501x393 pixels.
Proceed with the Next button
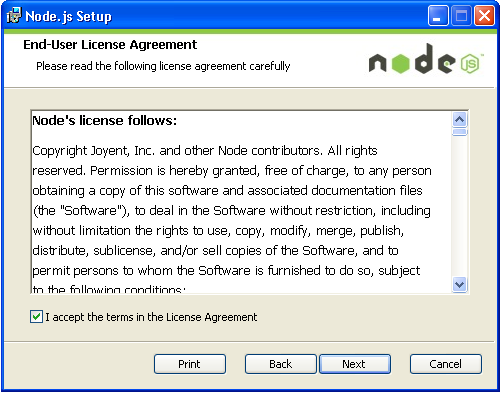(x=355, y=364)
